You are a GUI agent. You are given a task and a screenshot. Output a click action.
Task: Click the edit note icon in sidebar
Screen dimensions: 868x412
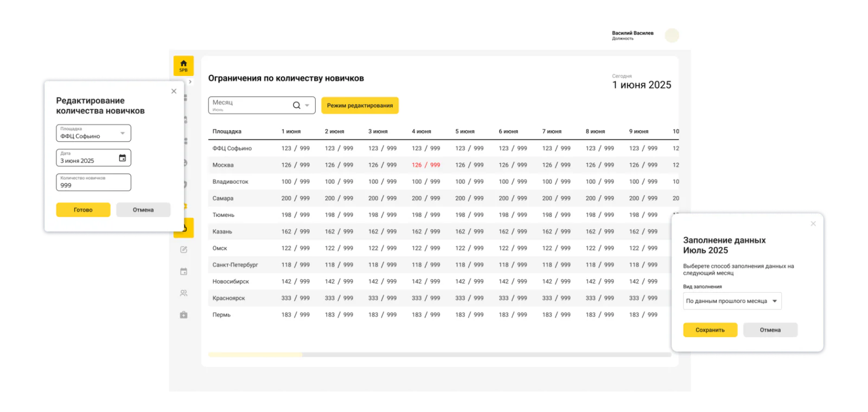click(184, 249)
